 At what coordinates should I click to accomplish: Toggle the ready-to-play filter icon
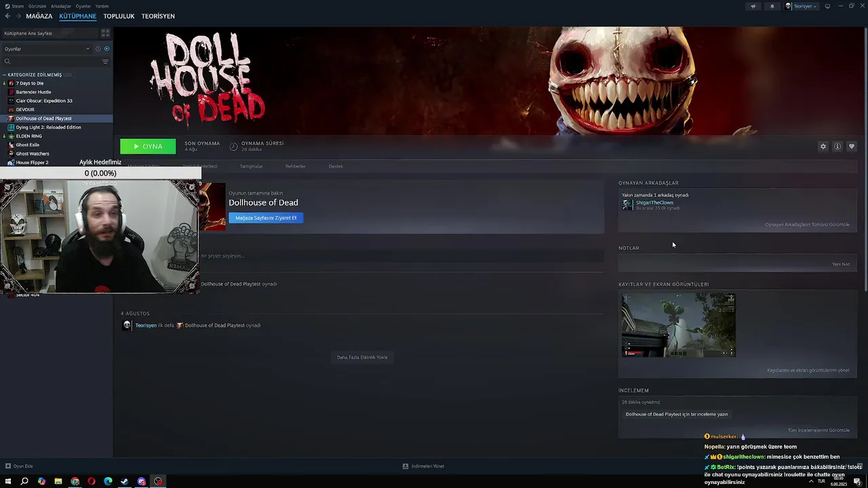pyautogui.click(x=106, y=49)
